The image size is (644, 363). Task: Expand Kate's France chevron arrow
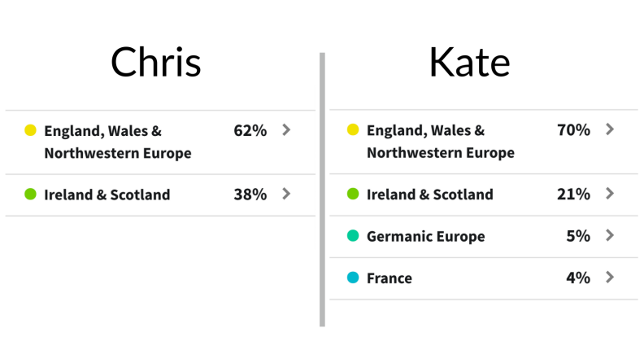tap(610, 277)
